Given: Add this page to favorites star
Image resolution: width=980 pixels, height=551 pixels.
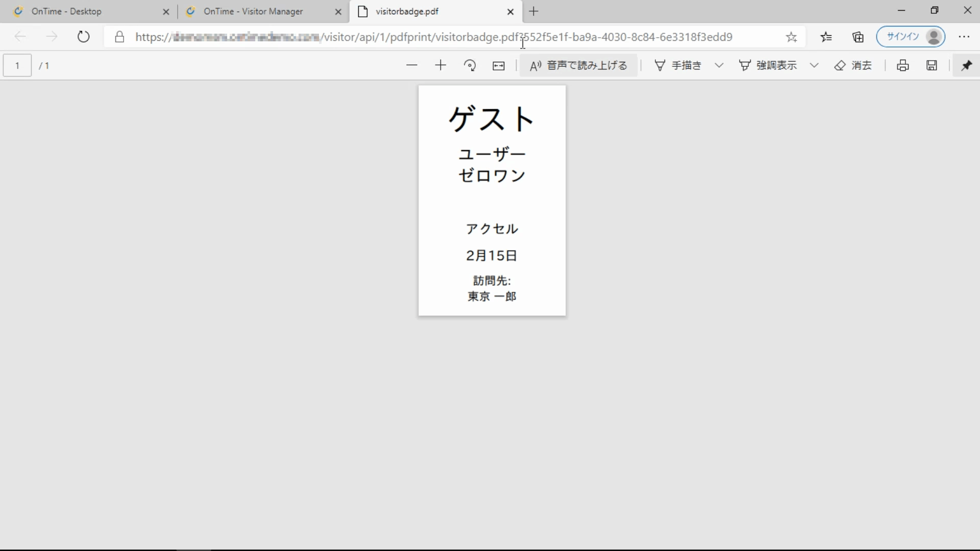Looking at the screenshot, I should [791, 37].
